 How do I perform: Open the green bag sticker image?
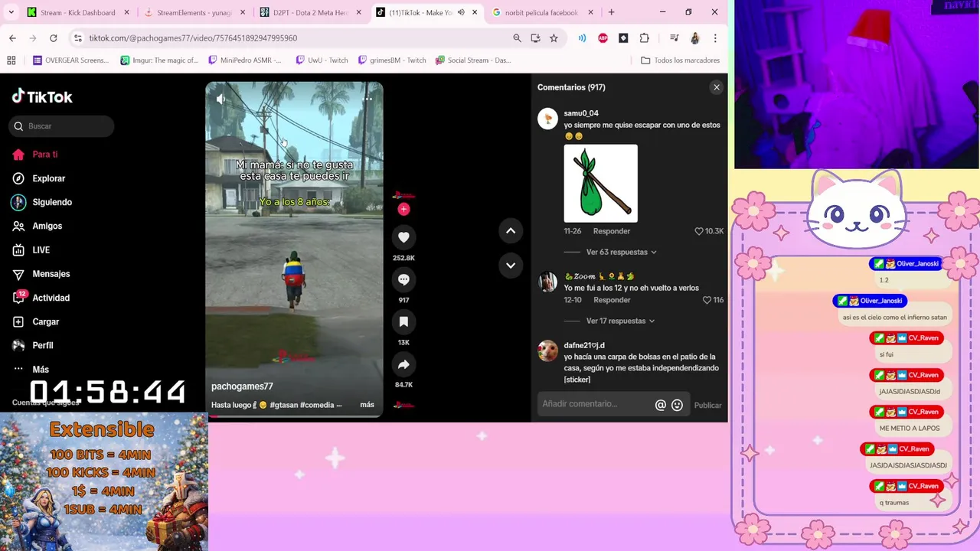(601, 184)
